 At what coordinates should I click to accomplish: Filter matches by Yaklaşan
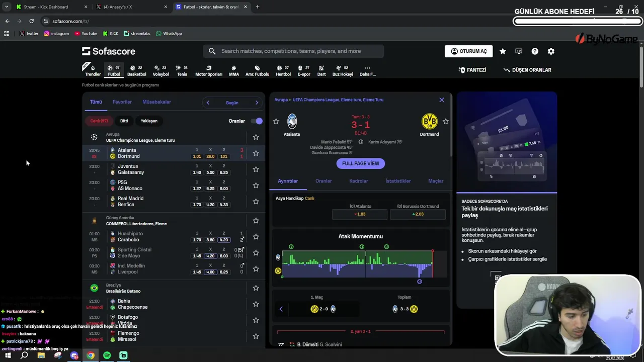pos(149,121)
